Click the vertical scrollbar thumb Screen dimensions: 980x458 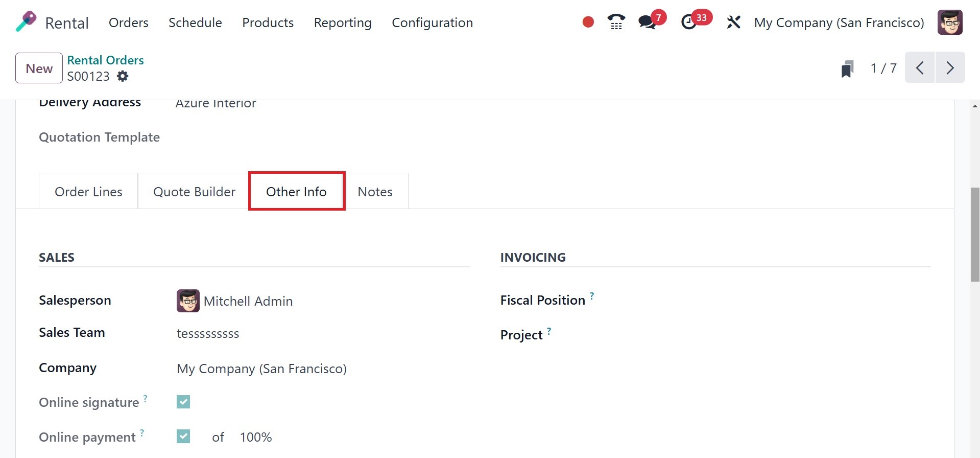pos(975,234)
